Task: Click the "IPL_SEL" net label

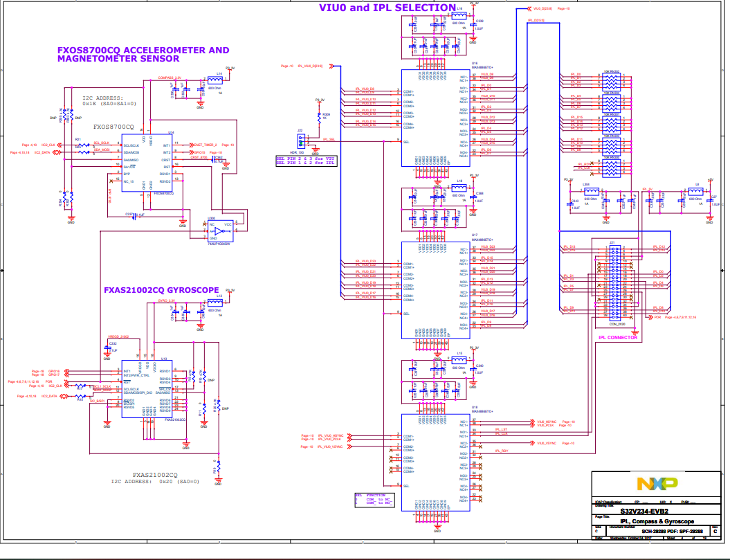Action: (x=329, y=139)
